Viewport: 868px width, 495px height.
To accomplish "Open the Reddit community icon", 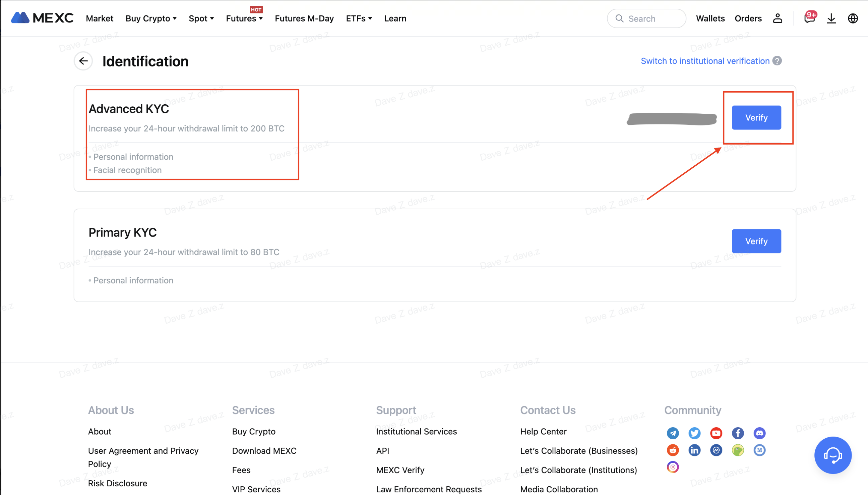I will click(673, 450).
